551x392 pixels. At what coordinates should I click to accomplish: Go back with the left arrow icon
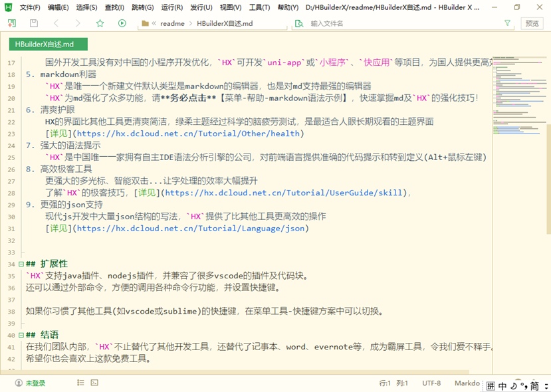(x=56, y=23)
